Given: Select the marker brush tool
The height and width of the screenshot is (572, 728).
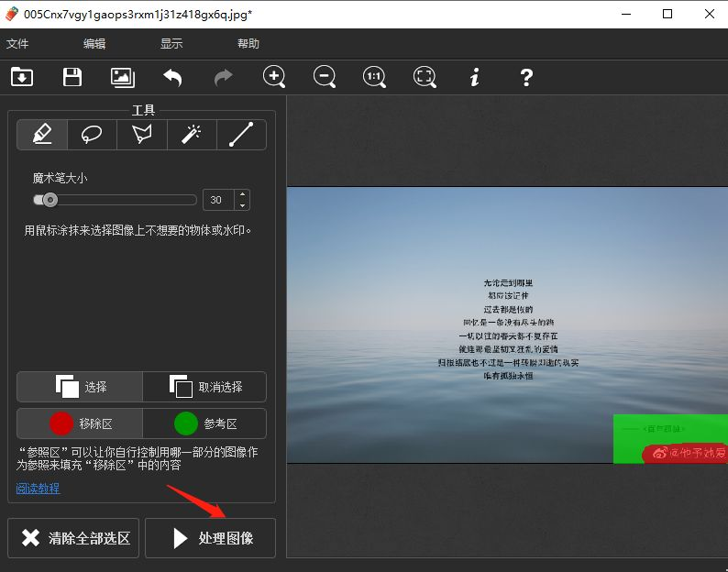Looking at the screenshot, I should [42, 135].
